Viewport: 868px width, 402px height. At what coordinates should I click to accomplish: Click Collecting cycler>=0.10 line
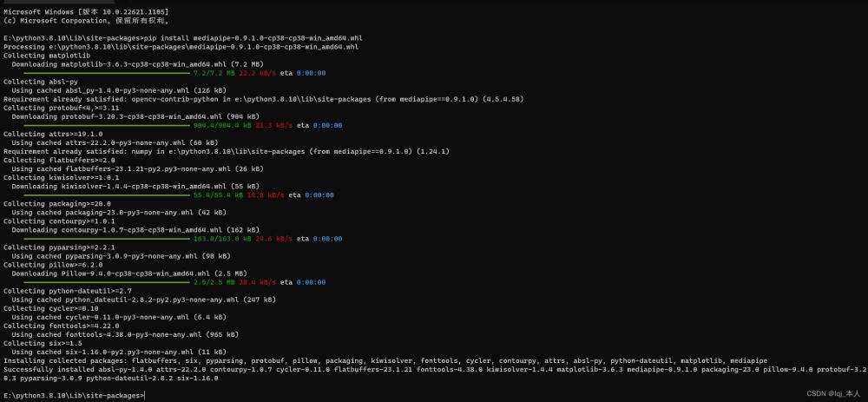point(50,308)
